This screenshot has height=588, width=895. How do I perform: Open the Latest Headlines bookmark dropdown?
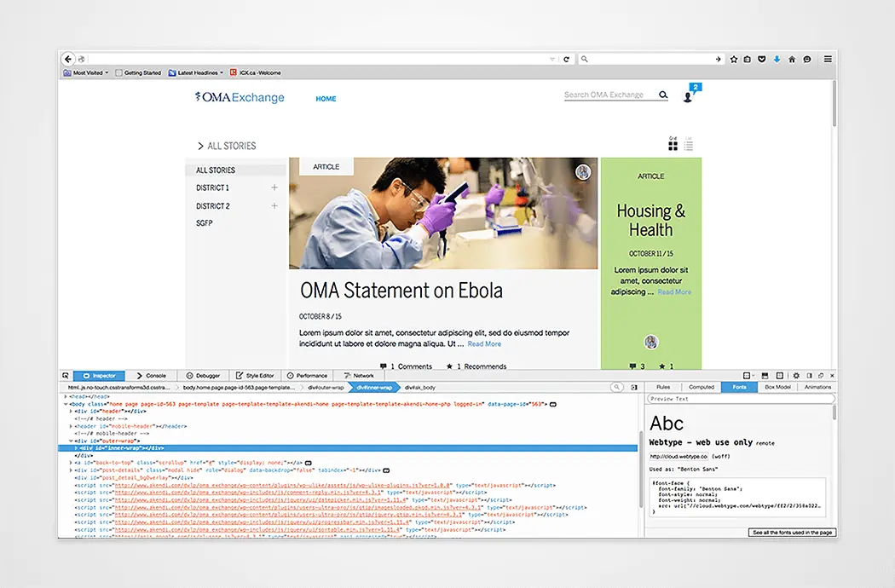click(196, 73)
